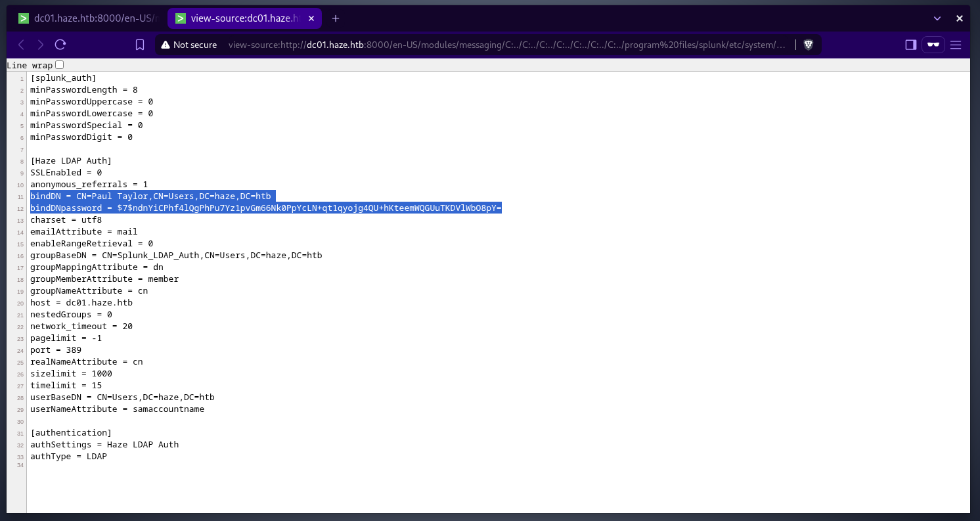
Task: Click the address bar URL
Action: [x=506, y=45]
